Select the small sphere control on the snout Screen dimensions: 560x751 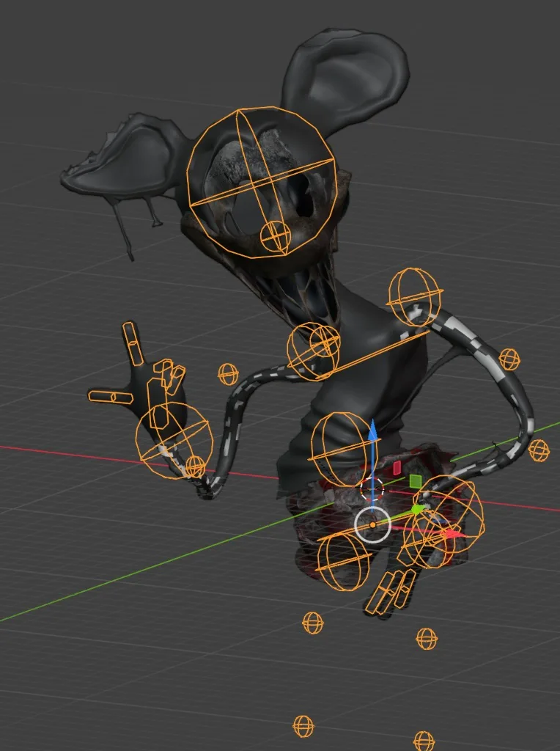click(x=275, y=237)
